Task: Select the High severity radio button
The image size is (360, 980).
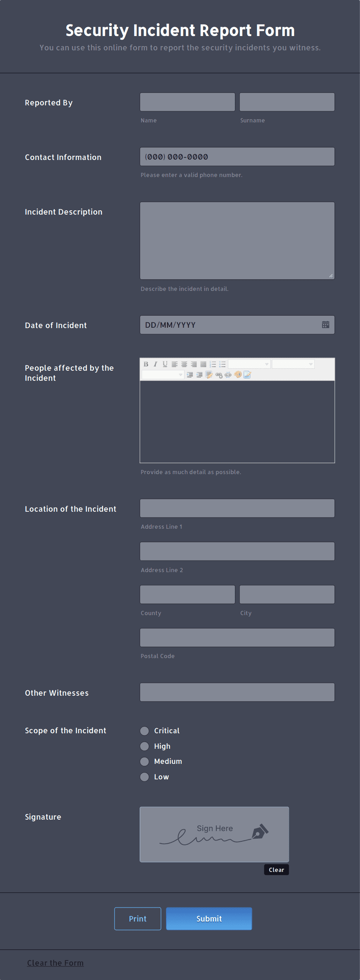Action: point(144,746)
